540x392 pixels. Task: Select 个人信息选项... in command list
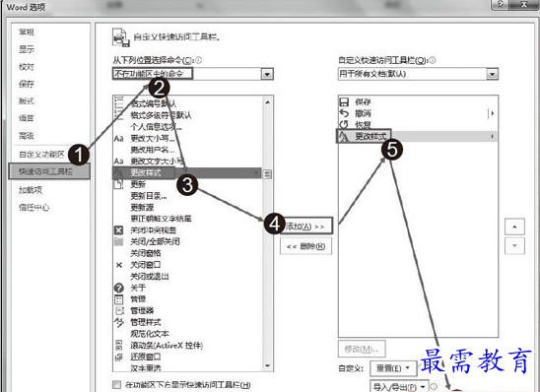pos(156,127)
